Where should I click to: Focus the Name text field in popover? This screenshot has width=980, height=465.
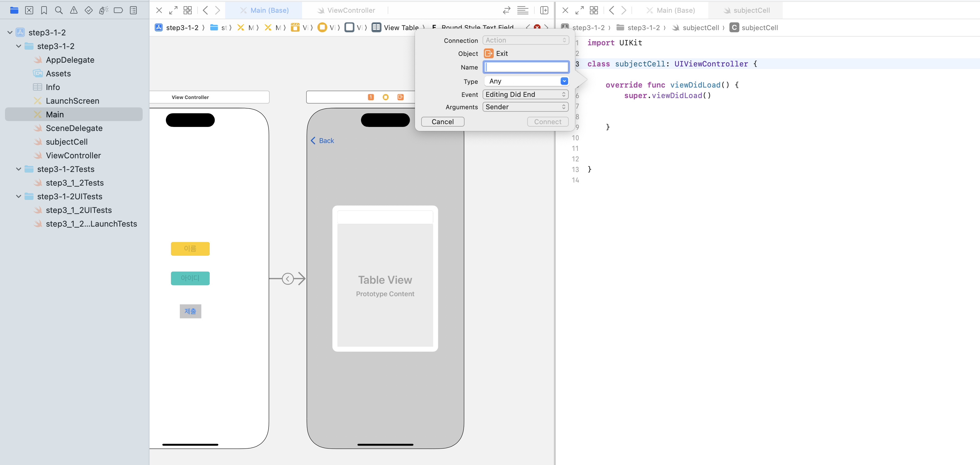tap(526, 67)
